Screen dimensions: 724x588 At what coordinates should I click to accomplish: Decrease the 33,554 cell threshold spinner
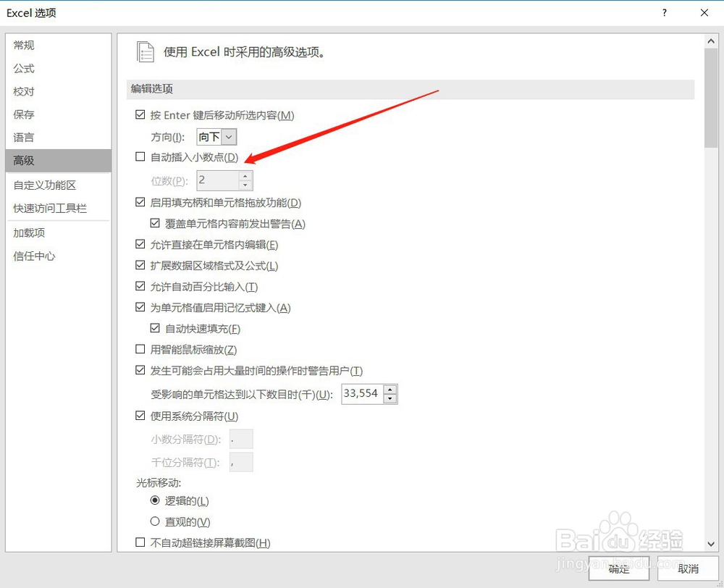click(390, 398)
